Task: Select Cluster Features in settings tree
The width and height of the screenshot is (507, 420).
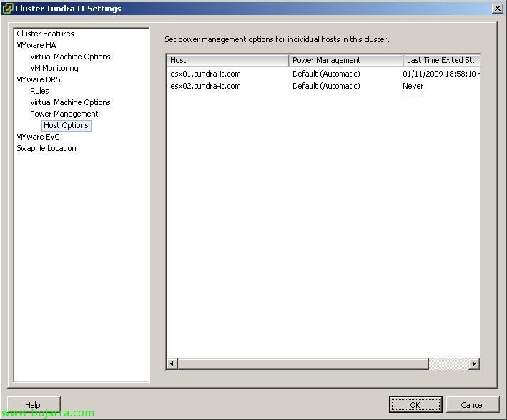Action: [x=45, y=34]
